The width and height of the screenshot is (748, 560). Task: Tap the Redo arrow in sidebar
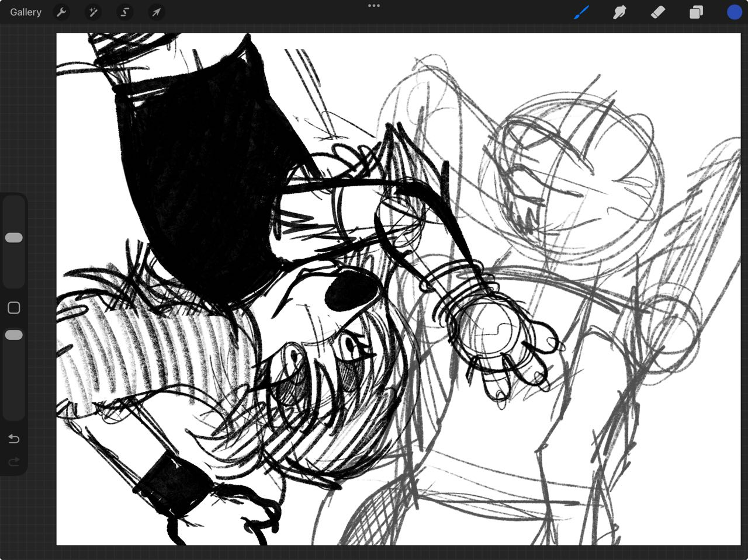(x=14, y=462)
